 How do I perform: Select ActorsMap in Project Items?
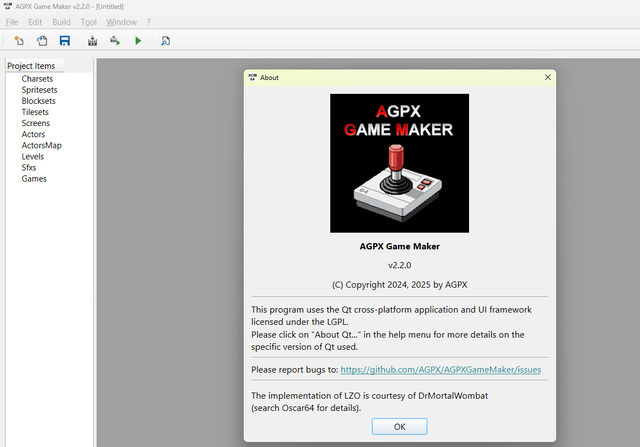pyautogui.click(x=41, y=145)
